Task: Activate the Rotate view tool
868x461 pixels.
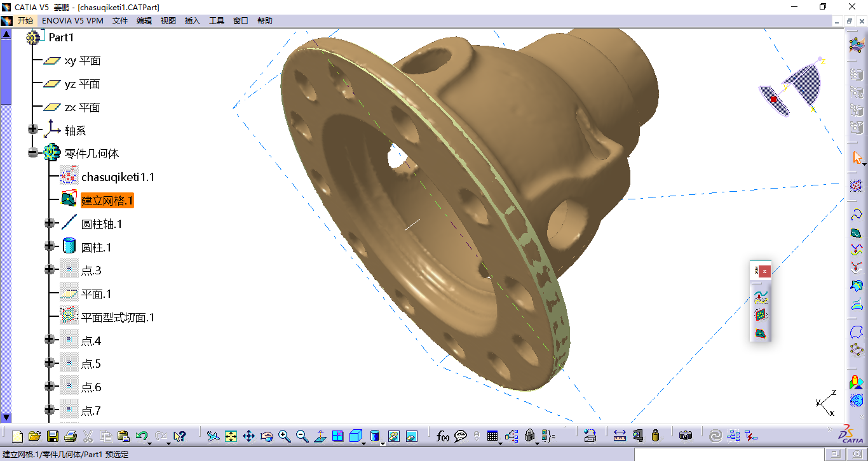Action: point(266,436)
